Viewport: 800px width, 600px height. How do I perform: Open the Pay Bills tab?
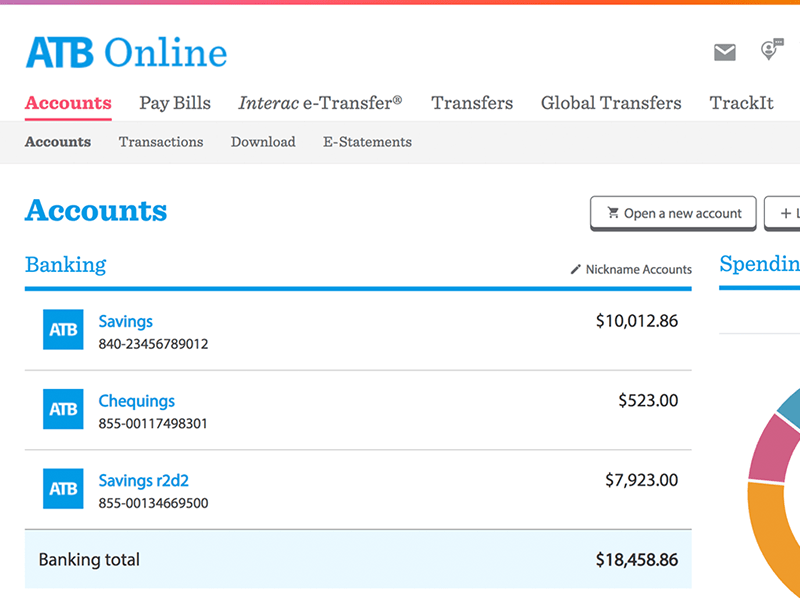click(x=175, y=103)
